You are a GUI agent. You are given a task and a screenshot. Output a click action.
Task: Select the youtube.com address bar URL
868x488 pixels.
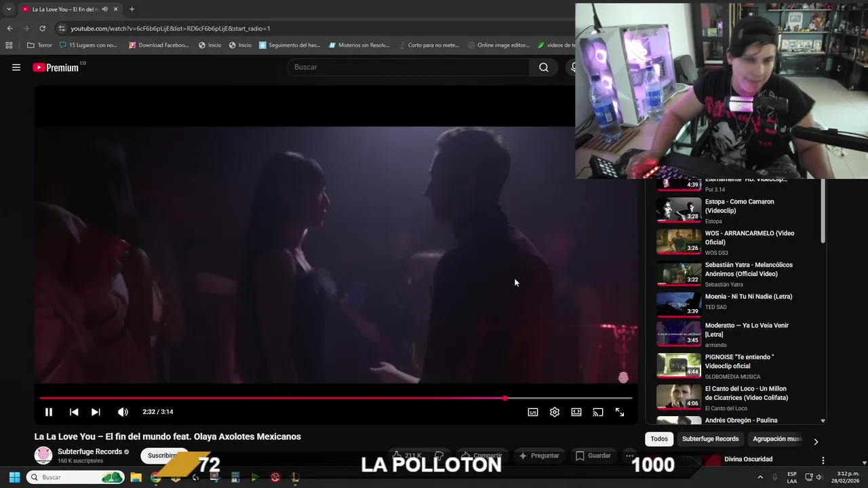pos(170,28)
